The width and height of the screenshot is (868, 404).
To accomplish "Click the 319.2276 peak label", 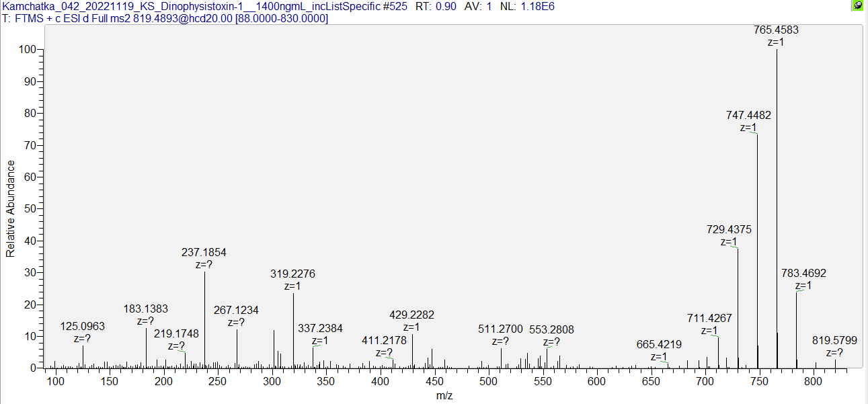I will click(292, 274).
